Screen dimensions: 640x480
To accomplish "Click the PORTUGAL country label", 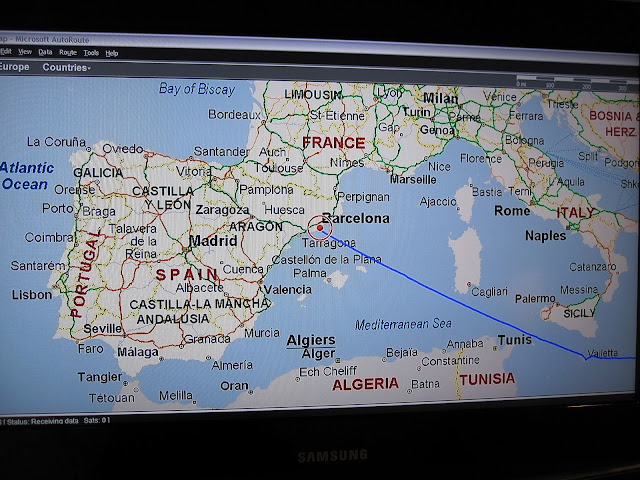I will click(x=85, y=273).
